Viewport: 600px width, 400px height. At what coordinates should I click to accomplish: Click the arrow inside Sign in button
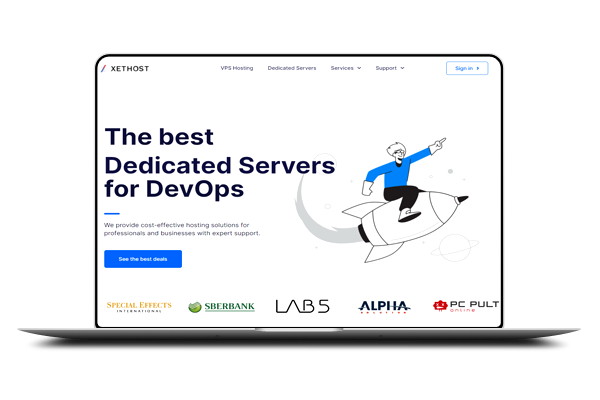click(478, 68)
